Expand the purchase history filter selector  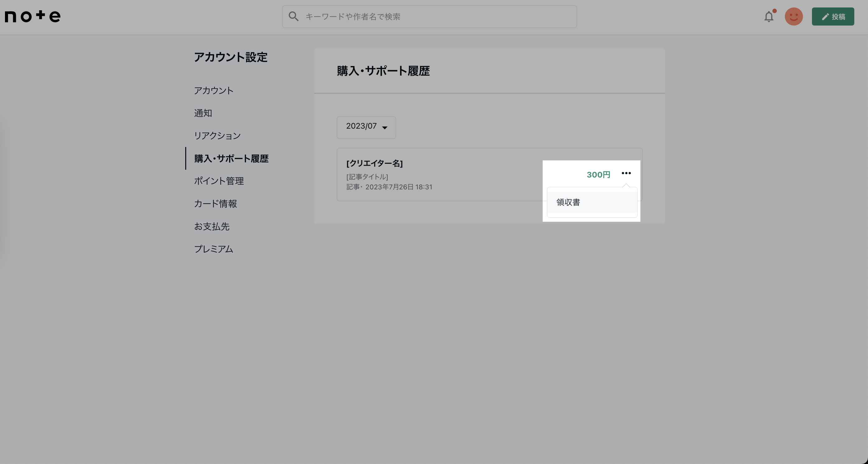click(x=366, y=127)
